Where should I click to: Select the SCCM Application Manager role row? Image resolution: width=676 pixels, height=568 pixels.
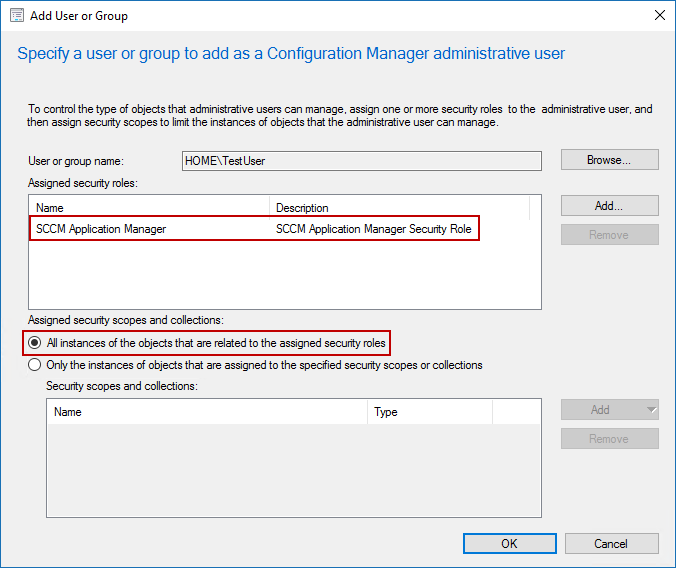254,229
